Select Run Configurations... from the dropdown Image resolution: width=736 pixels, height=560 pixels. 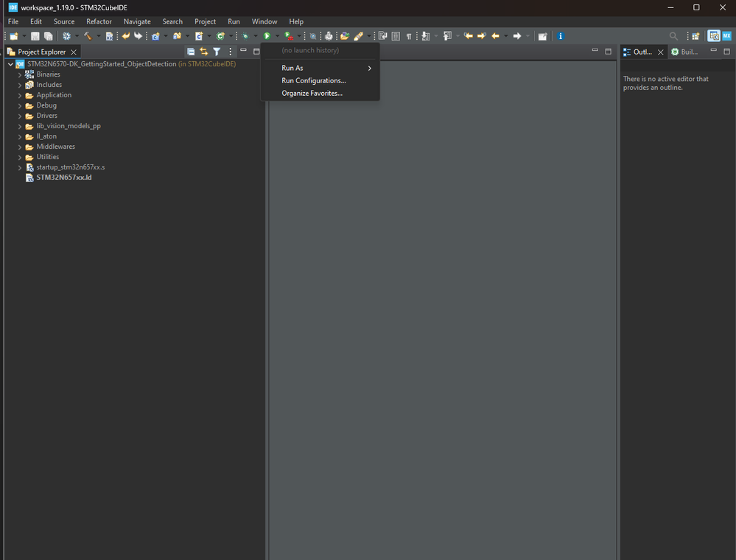click(x=313, y=80)
